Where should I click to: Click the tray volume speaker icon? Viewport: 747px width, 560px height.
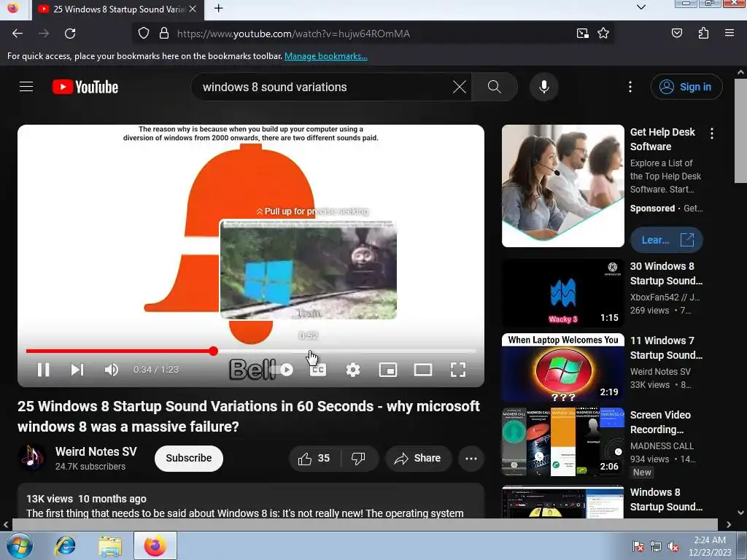click(673, 547)
